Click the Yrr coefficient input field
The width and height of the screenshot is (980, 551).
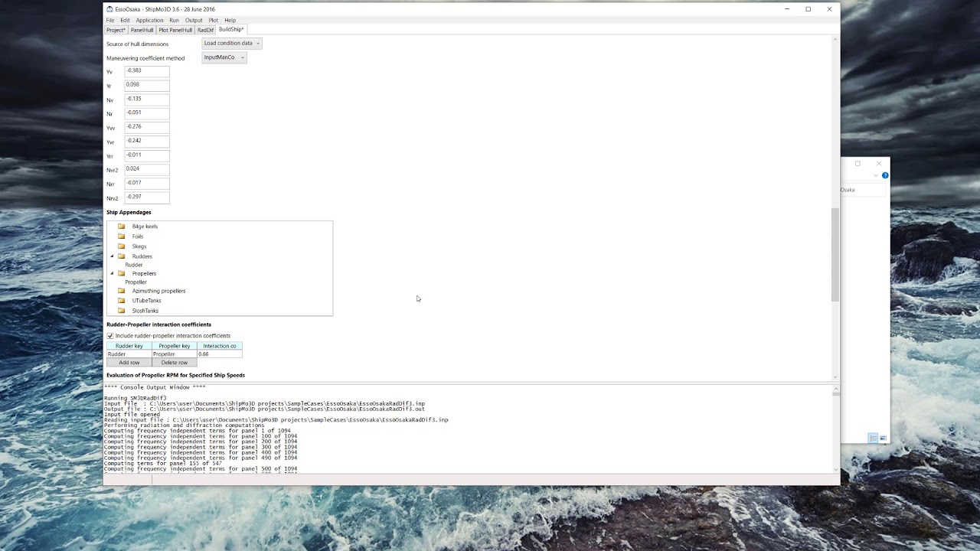[x=147, y=155]
